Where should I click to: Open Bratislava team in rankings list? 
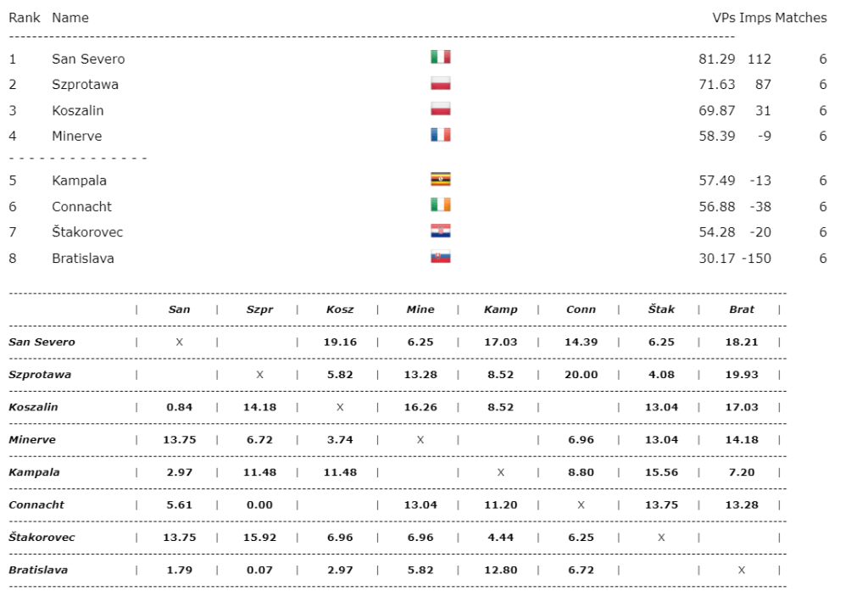[x=83, y=259]
